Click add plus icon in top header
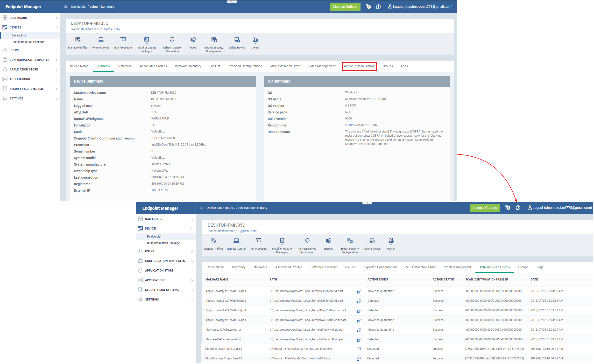This screenshot has width=594, height=364. click(368, 7)
